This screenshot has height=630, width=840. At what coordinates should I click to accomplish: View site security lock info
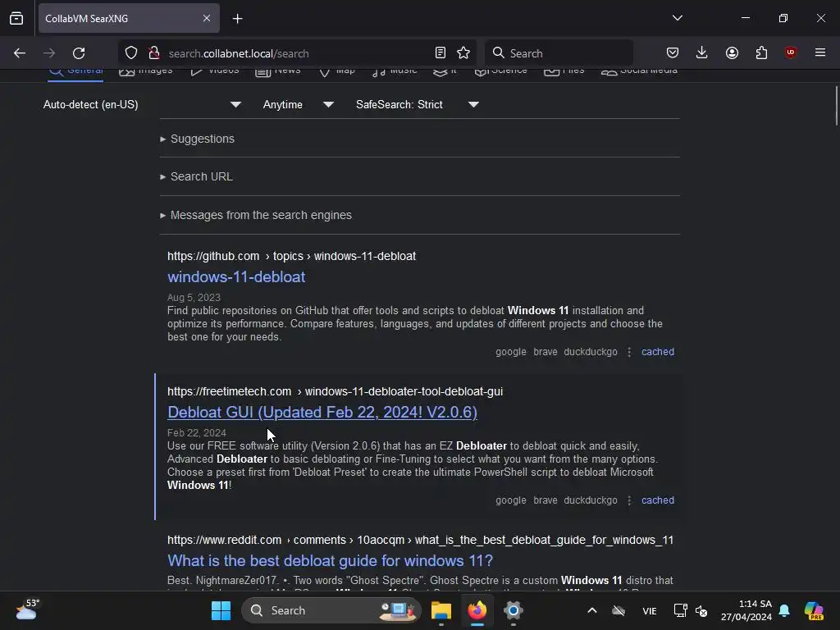coord(154,53)
